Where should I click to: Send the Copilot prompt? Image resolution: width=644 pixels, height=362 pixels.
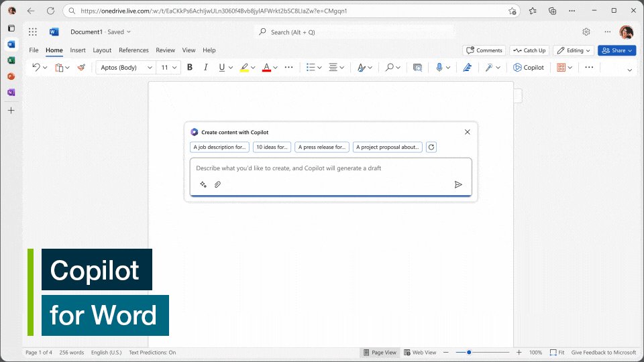[458, 185]
